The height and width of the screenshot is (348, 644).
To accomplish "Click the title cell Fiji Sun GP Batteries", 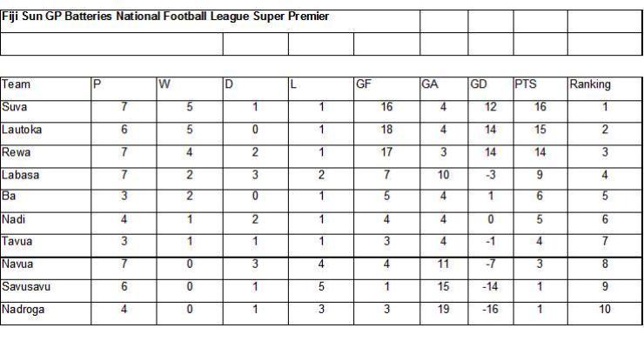I will pos(210,22).
